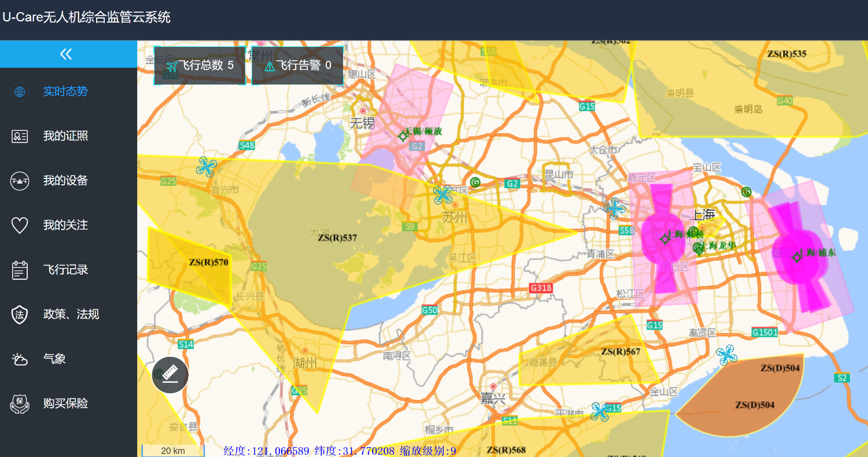This screenshot has height=457, width=868.
Task: Click the heart icon beside 我的关注
Action: tap(20, 225)
